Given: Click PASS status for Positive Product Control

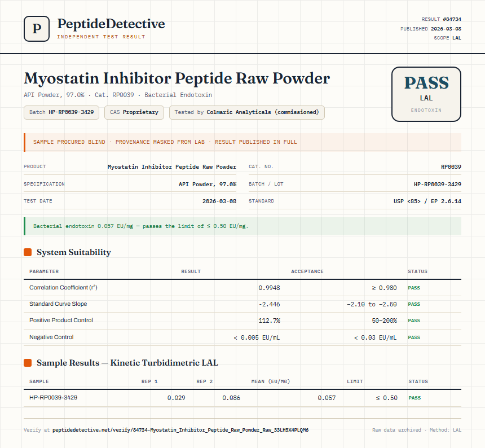Looking at the screenshot, I should [x=414, y=320].
